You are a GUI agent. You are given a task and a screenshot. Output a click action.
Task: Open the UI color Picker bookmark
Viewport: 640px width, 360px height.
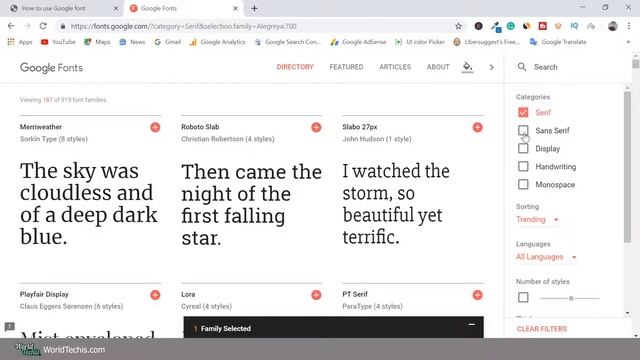point(420,42)
